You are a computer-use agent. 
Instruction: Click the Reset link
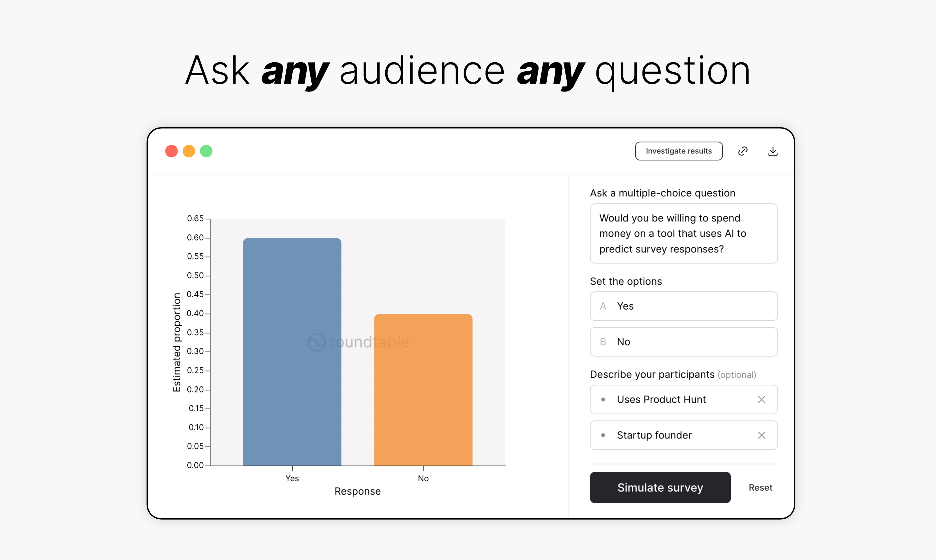pyautogui.click(x=760, y=488)
